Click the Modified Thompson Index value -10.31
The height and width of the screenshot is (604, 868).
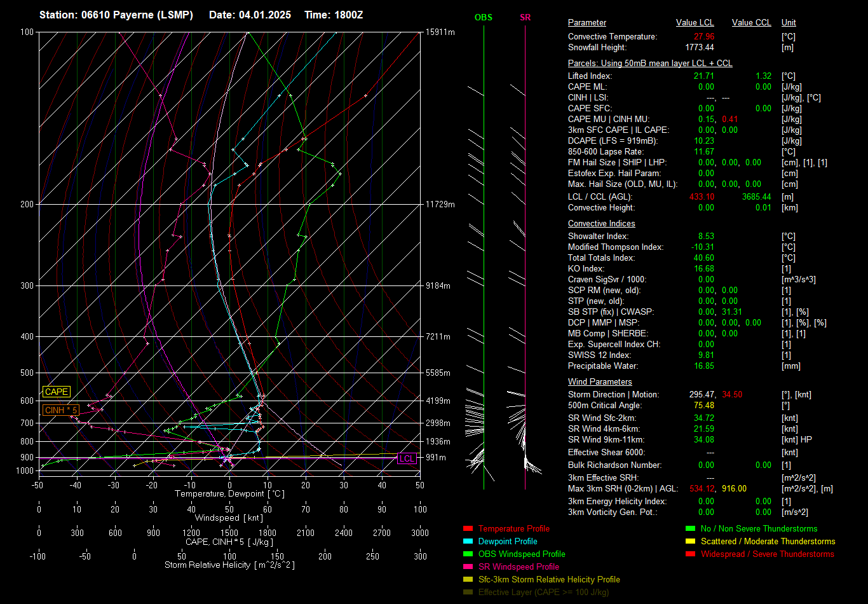pos(703,247)
